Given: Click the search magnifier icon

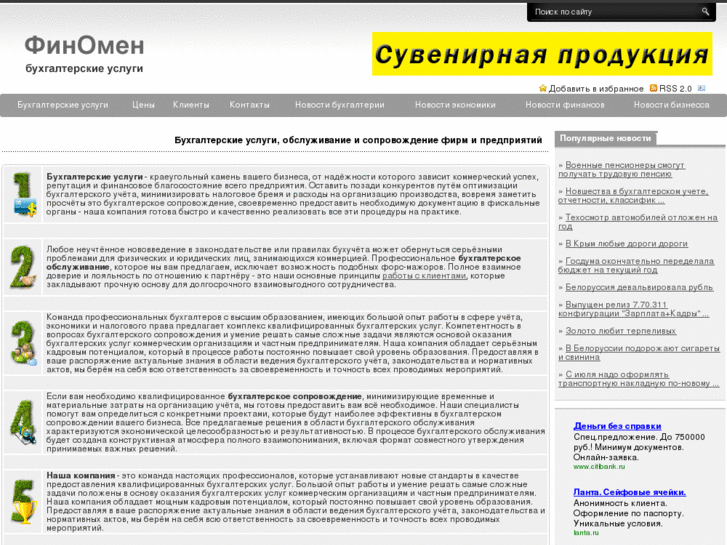Looking at the screenshot, I should tap(705, 12).
